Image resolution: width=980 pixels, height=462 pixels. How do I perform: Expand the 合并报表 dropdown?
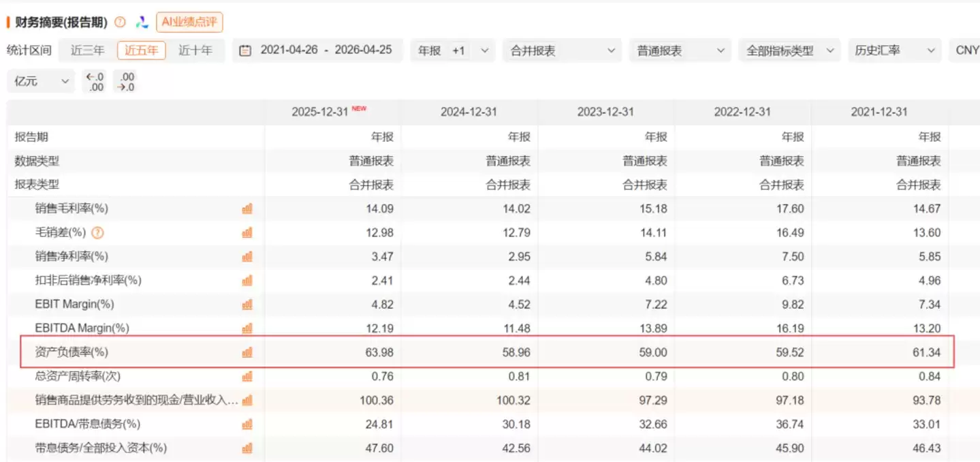[562, 50]
